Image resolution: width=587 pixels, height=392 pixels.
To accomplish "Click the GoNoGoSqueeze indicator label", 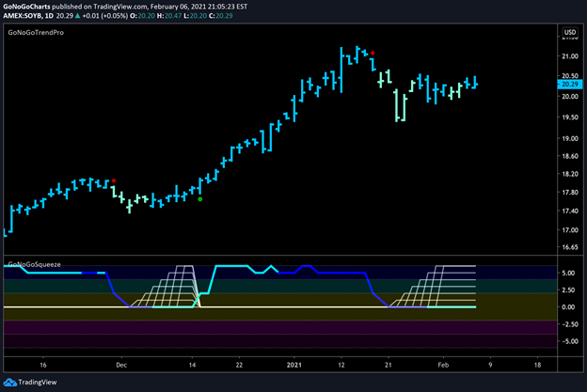I will point(35,264).
